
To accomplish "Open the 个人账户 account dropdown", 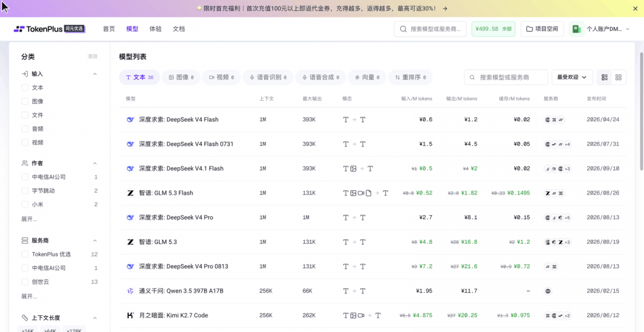I will (x=600, y=29).
